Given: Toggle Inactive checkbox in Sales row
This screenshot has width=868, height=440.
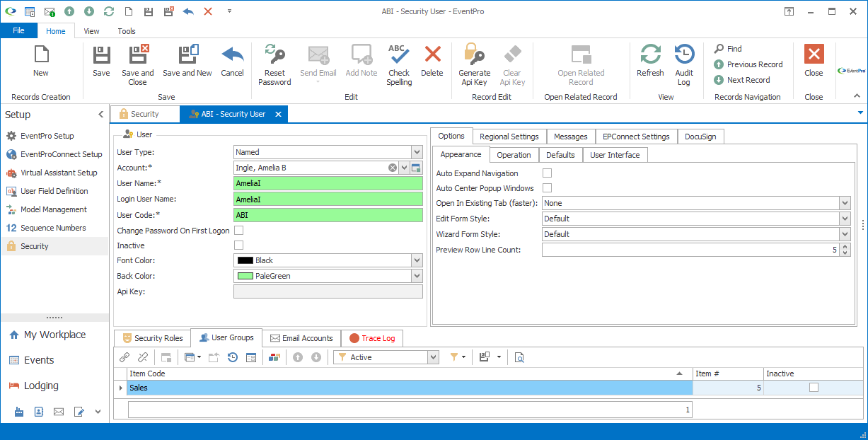Looking at the screenshot, I should [x=814, y=387].
